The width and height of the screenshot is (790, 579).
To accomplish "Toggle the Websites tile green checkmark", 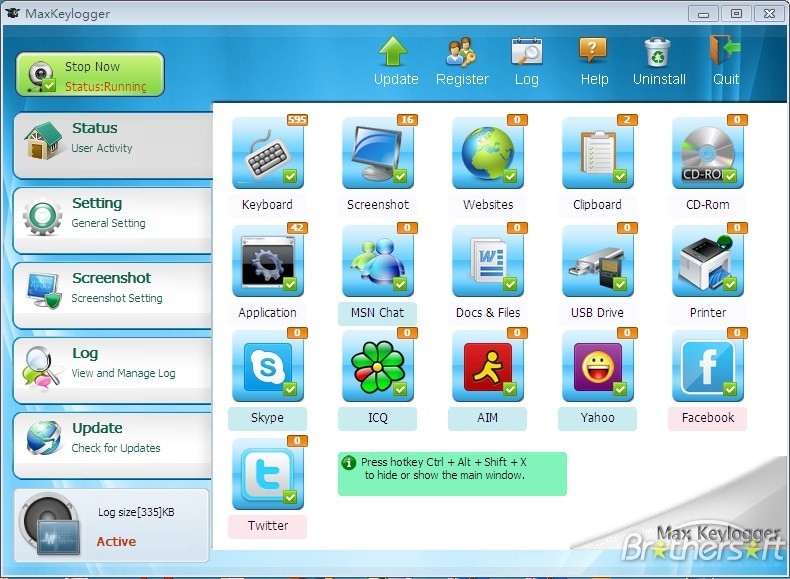I will [x=510, y=176].
